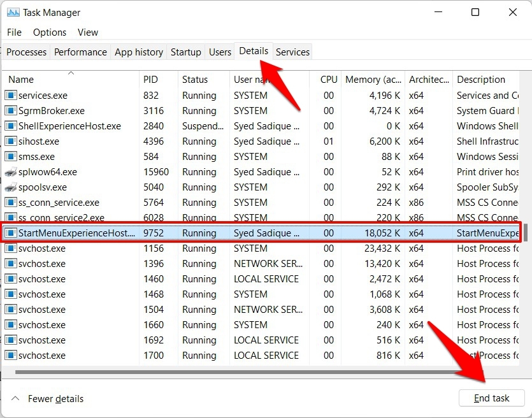The image size is (532, 418).
Task: Select the ShellExperienceHost.exe row icon
Action: (x=11, y=126)
